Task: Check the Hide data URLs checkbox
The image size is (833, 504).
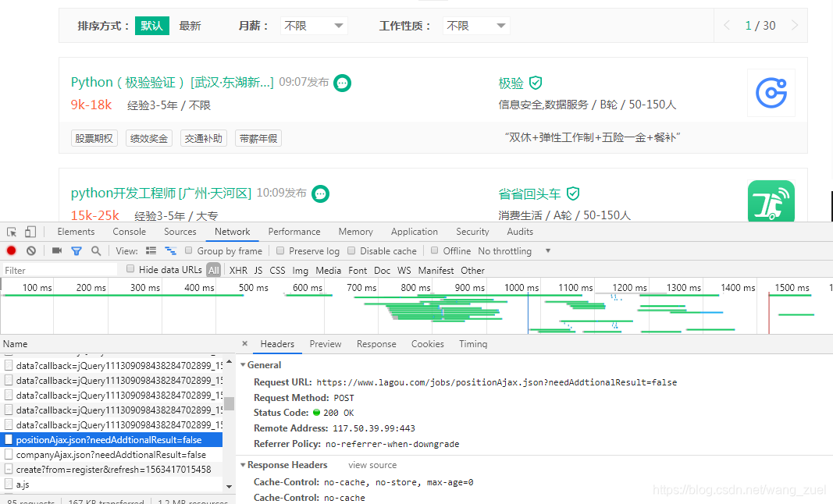Action: [130, 268]
